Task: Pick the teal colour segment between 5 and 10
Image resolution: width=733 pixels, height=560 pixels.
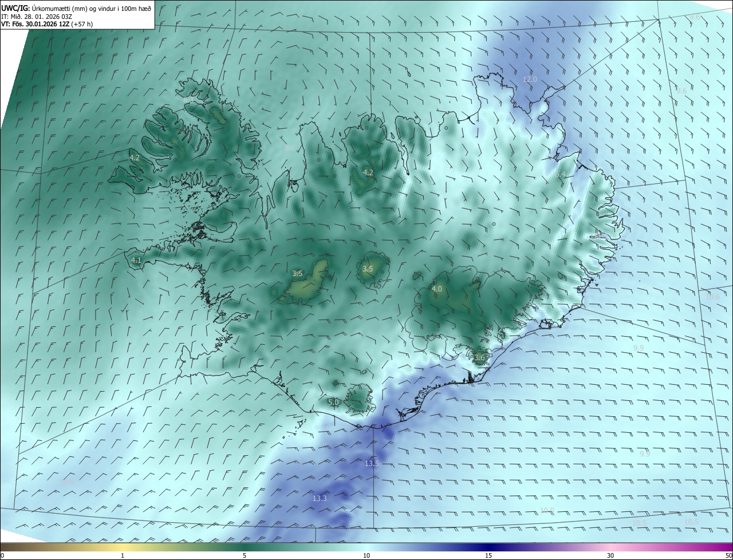Action: coord(305,547)
